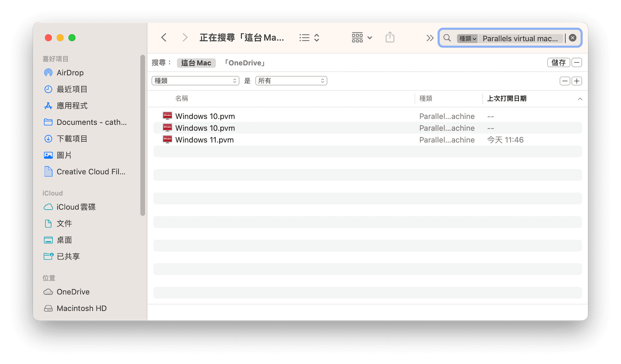Click Parallel...achine kind of Windows 11.pvm

(x=447, y=140)
